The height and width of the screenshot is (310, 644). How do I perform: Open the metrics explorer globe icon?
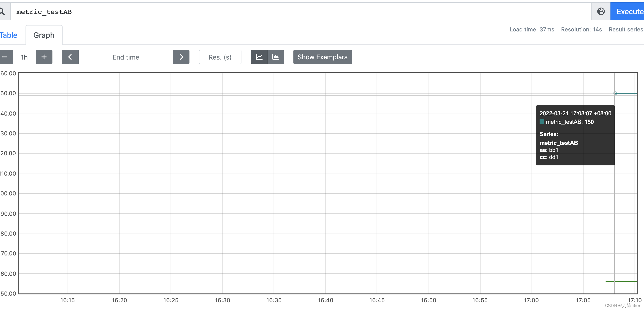[x=601, y=12]
